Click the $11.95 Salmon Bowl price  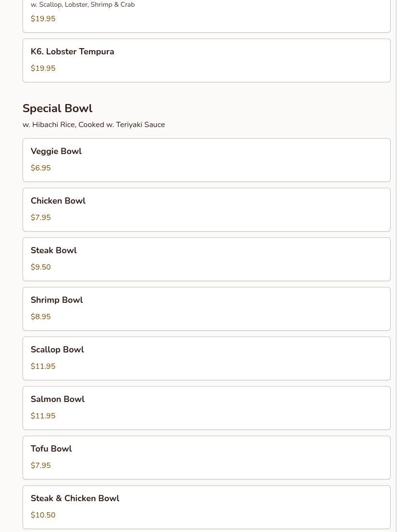click(43, 415)
